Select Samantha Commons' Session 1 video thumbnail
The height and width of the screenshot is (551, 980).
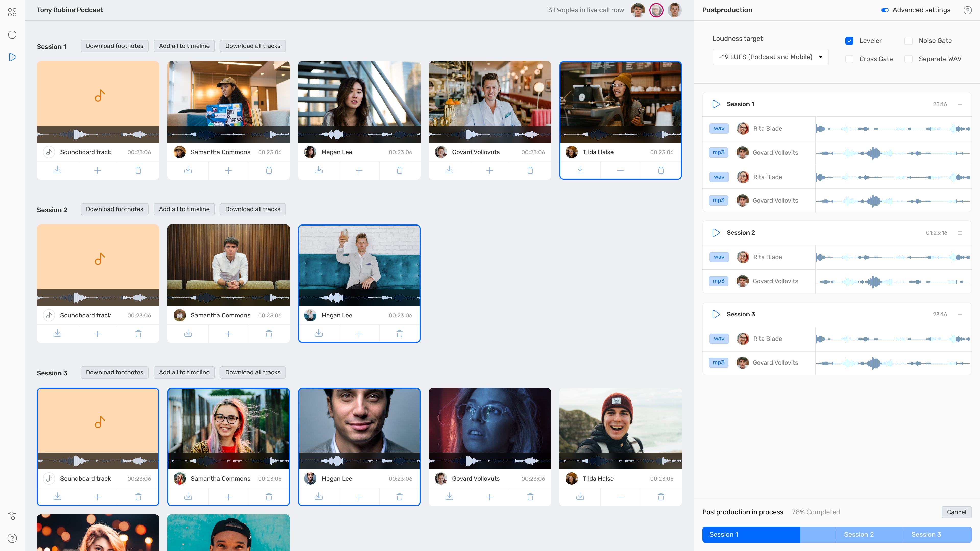point(228,94)
